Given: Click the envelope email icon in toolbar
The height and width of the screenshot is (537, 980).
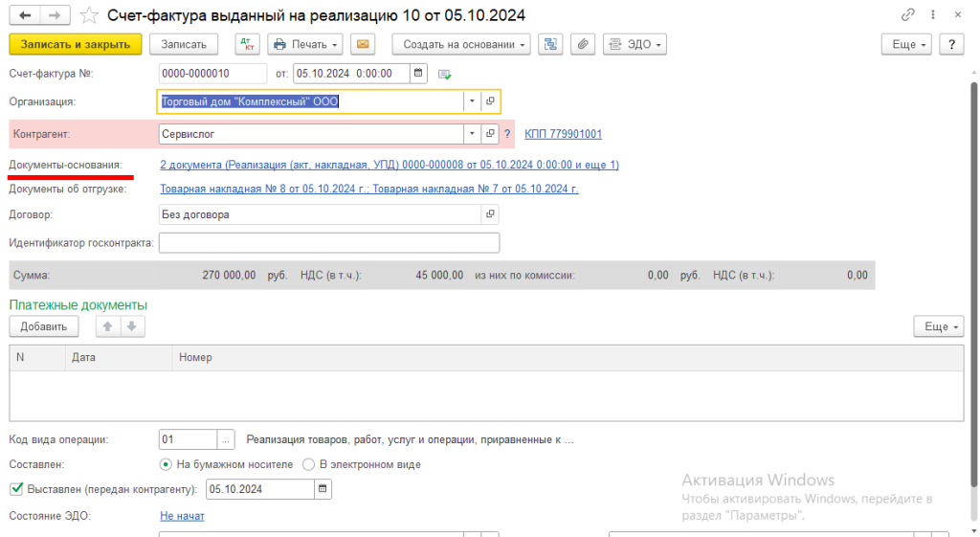Looking at the screenshot, I should 362,45.
